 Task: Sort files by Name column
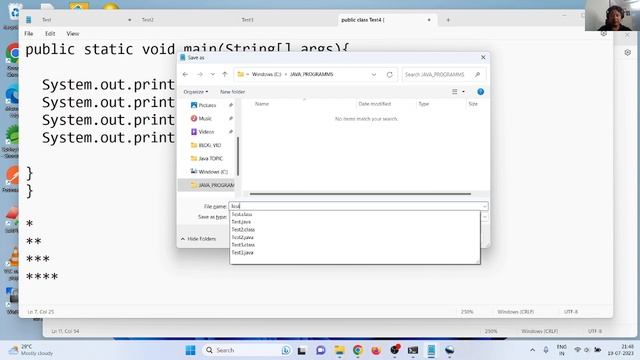click(x=262, y=104)
